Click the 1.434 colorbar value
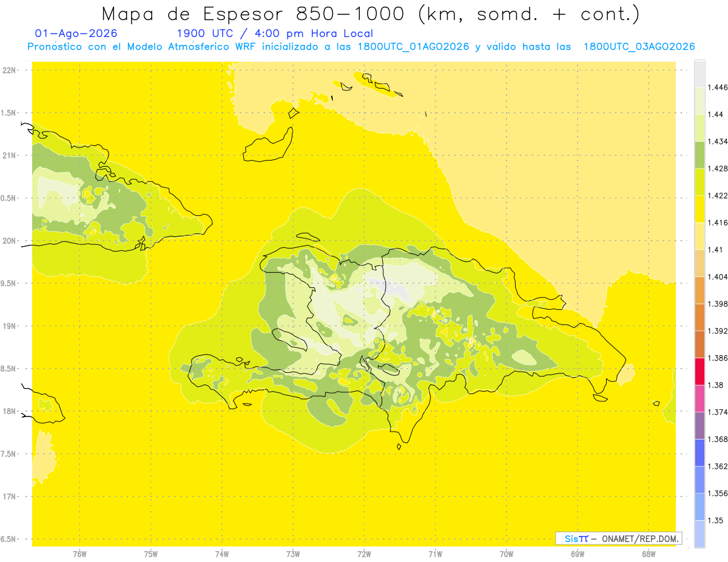 pos(718,141)
